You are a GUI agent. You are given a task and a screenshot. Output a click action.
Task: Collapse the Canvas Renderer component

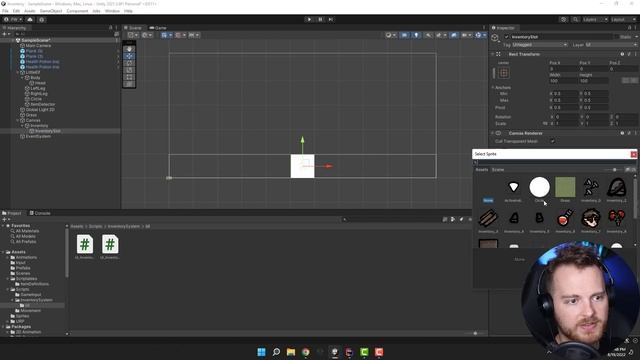coord(493,133)
